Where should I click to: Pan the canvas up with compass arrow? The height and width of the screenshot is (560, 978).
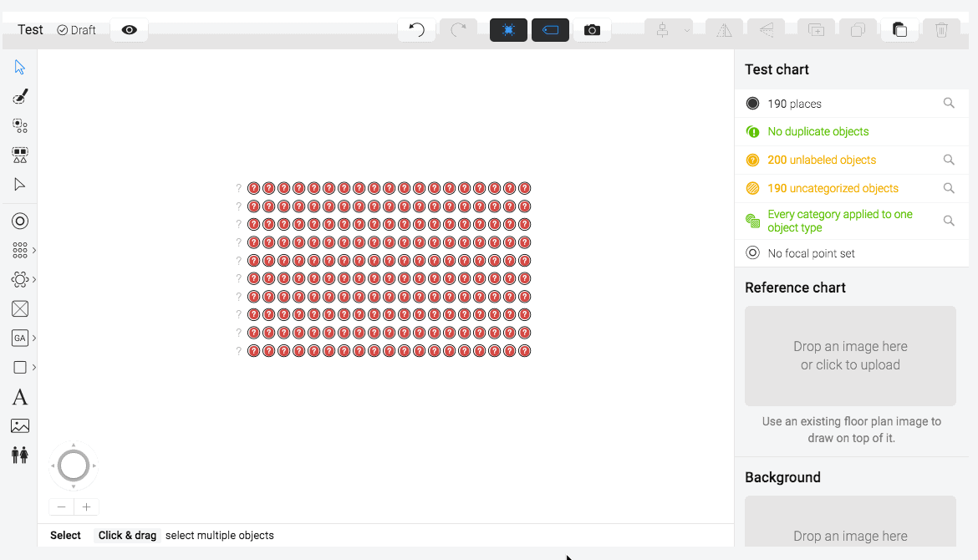74,445
